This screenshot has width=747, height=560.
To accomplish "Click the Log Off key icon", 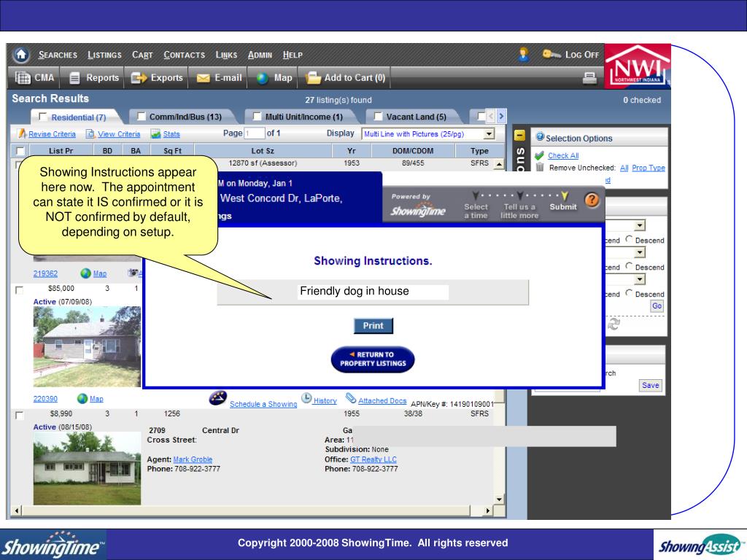I will tap(551, 54).
